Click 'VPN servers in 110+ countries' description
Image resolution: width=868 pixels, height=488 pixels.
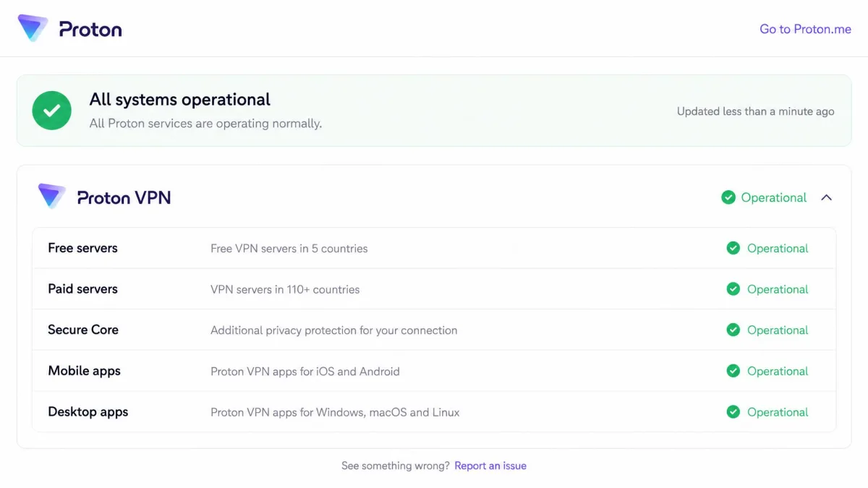tap(285, 290)
